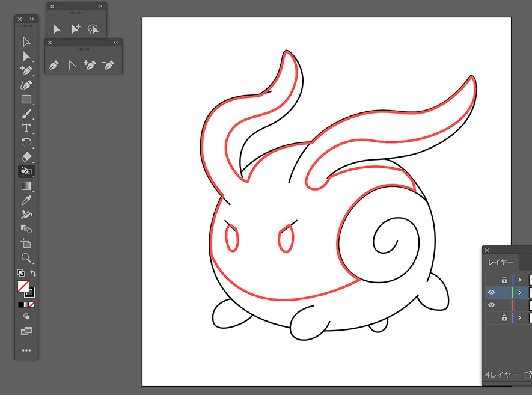Reset to default fill and stroke
The height and width of the screenshot is (395, 532).
[x=20, y=272]
